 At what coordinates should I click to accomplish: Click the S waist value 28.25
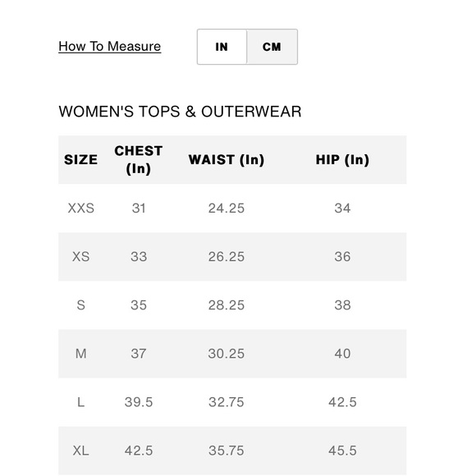click(227, 305)
